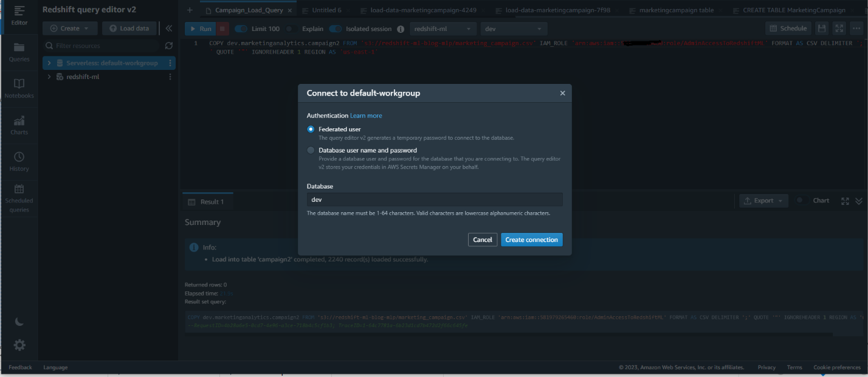This screenshot has width=868, height=377.
Task: Close the Connect to default-workgroup dialog
Action: 562,93
